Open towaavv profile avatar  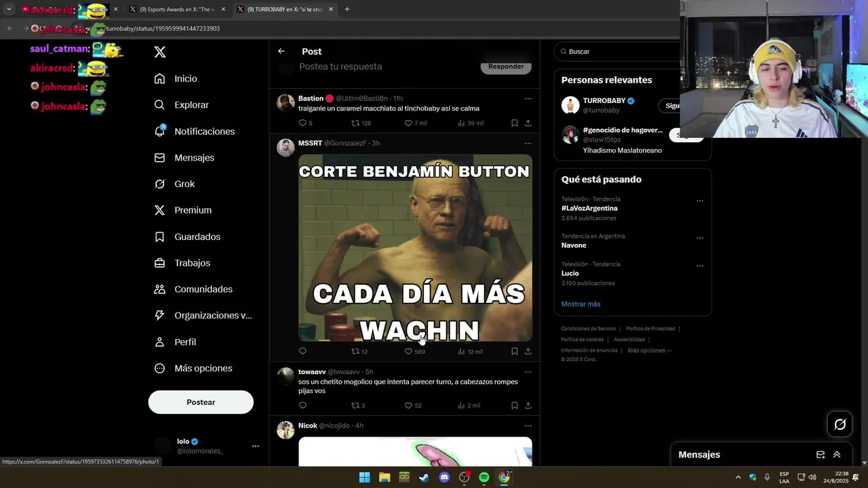[285, 376]
